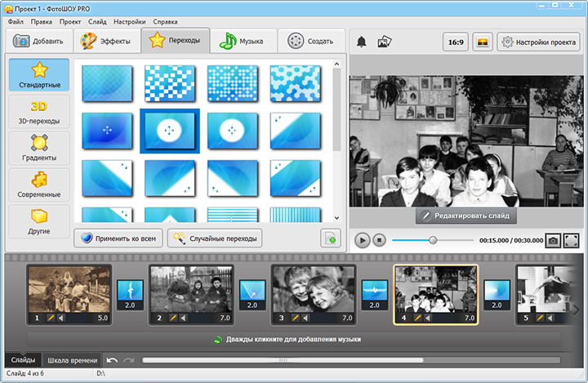Click the Редактировать слайд button

coord(465,216)
